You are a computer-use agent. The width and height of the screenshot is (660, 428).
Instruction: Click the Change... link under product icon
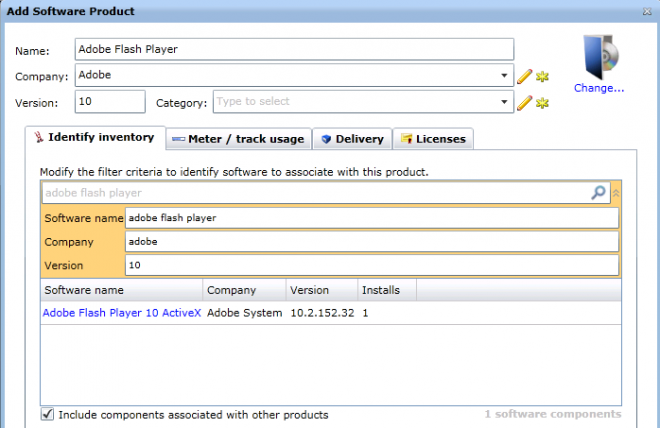599,88
